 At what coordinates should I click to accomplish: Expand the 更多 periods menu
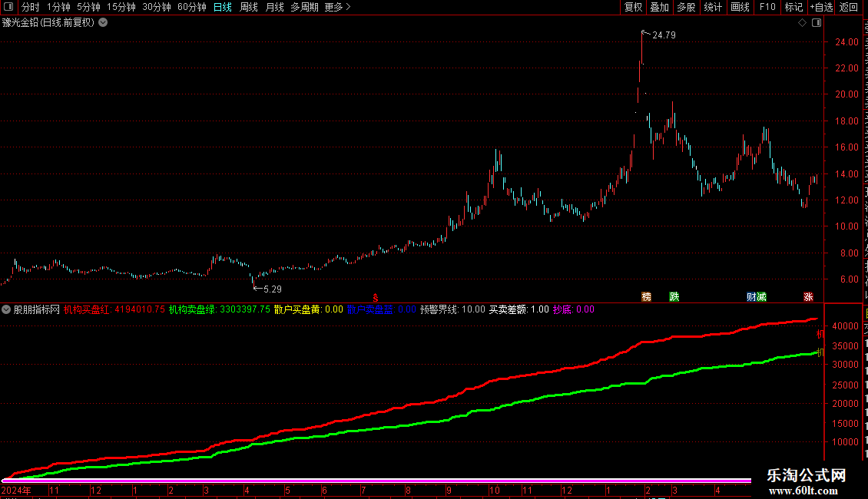pos(338,7)
